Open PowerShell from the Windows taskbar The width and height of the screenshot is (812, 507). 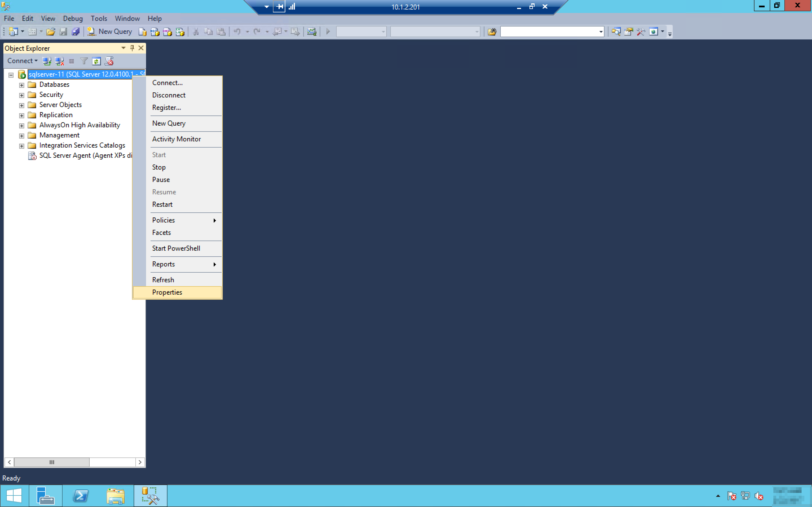[x=81, y=496]
